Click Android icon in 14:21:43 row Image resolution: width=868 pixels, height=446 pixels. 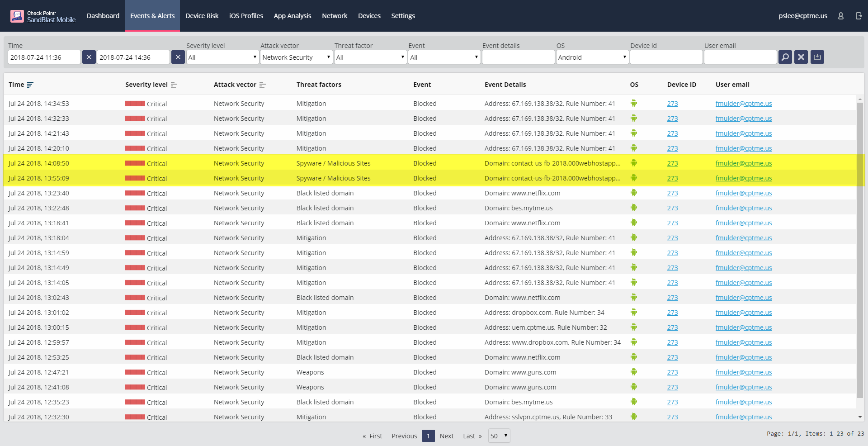[x=634, y=133]
